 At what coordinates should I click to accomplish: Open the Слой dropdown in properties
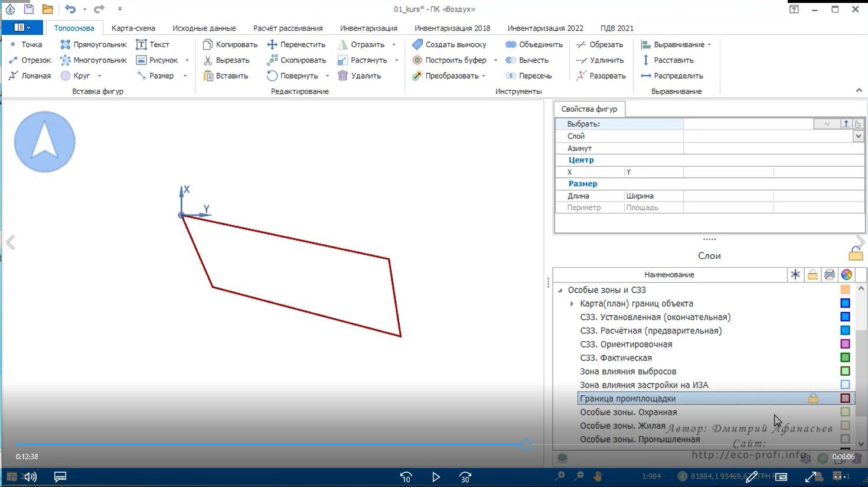pyautogui.click(x=858, y=136)
